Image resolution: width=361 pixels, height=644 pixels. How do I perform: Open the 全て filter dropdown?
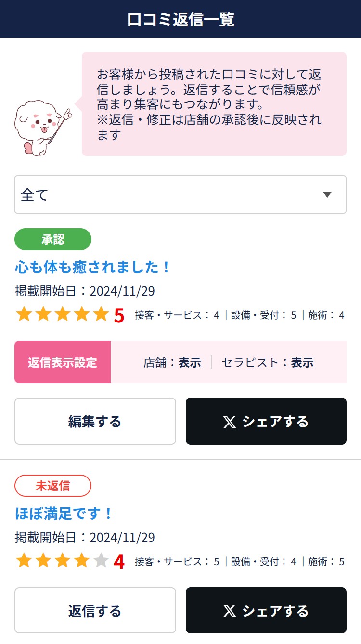coord(180,194)
